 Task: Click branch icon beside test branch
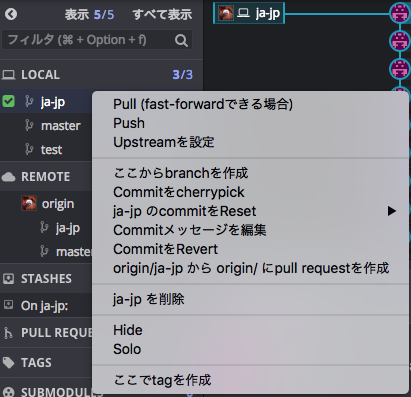(x=29, y=150)
